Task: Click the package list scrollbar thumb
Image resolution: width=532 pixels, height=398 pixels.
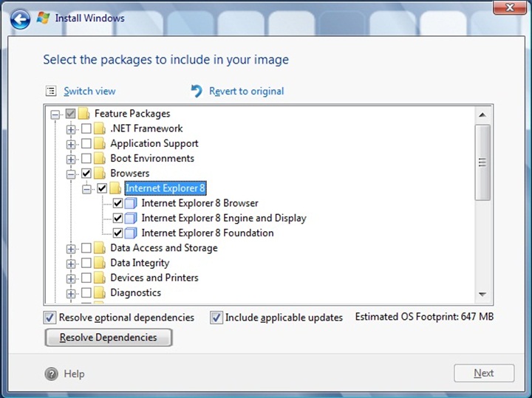Action: [482, 162]
